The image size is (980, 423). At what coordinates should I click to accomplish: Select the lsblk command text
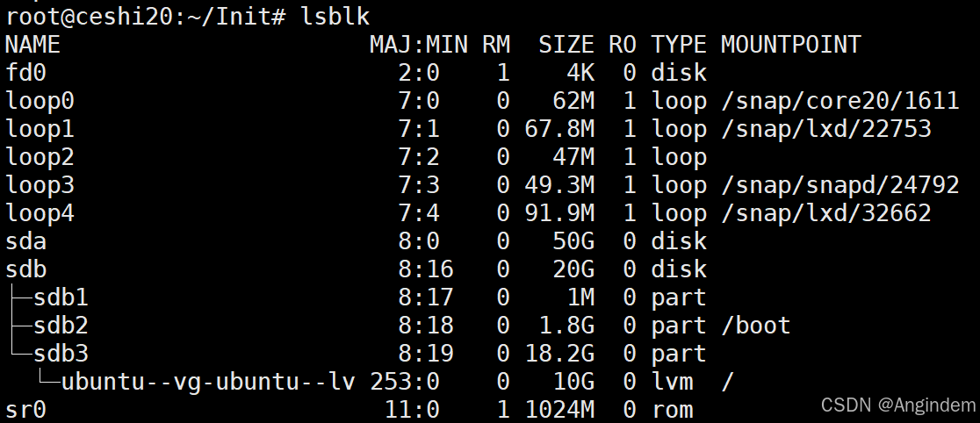335,17
